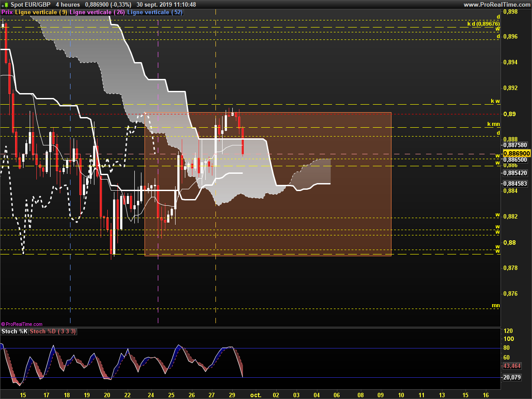Click the 0,89 price axis label
The width and height of the screenshot is (532, 399).
click(509, 114)
